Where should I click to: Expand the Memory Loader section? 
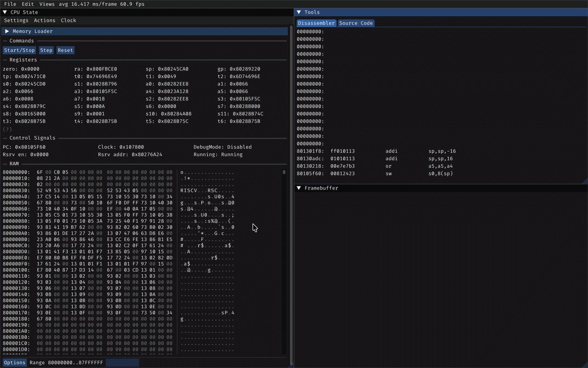click(x=7, y=31)
